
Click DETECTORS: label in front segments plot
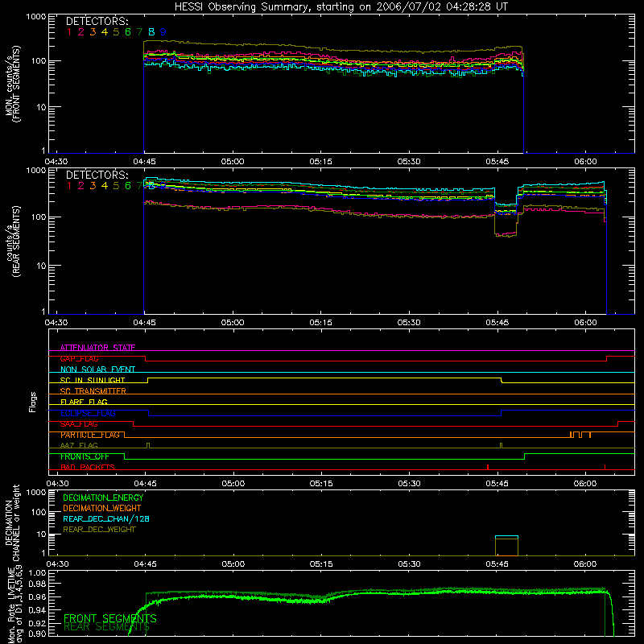(x=97, y=22)
